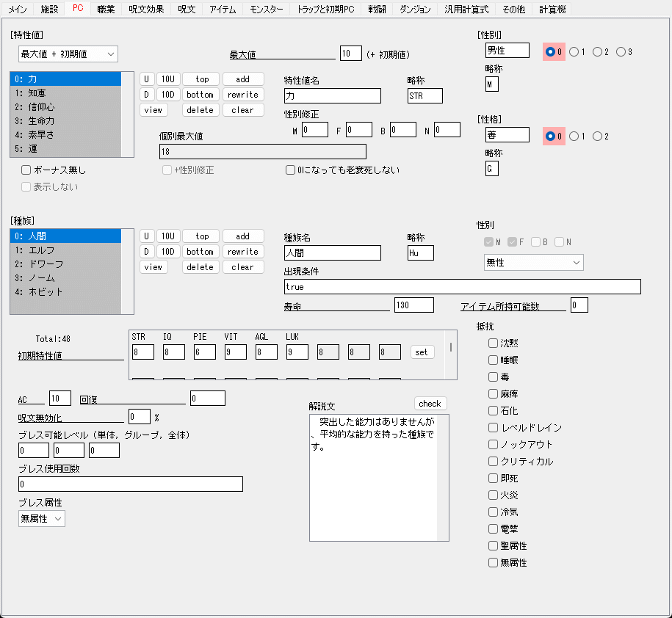
Task: Click the view button in 種族 section
Action: 153,267
